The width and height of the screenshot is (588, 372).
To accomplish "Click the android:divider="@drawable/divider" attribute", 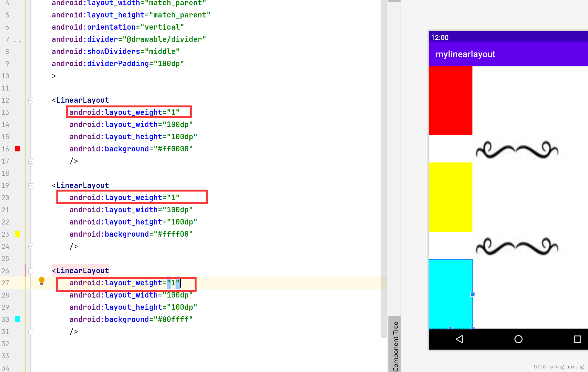I will pyautogui.click(x=129, y=39).
